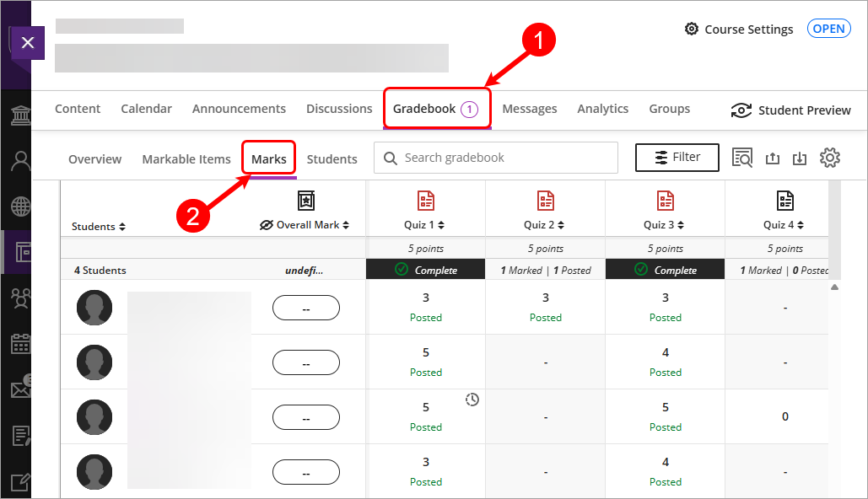Open the Groups tab
Screen dimensions: 868x499
(x=669, y=109)
